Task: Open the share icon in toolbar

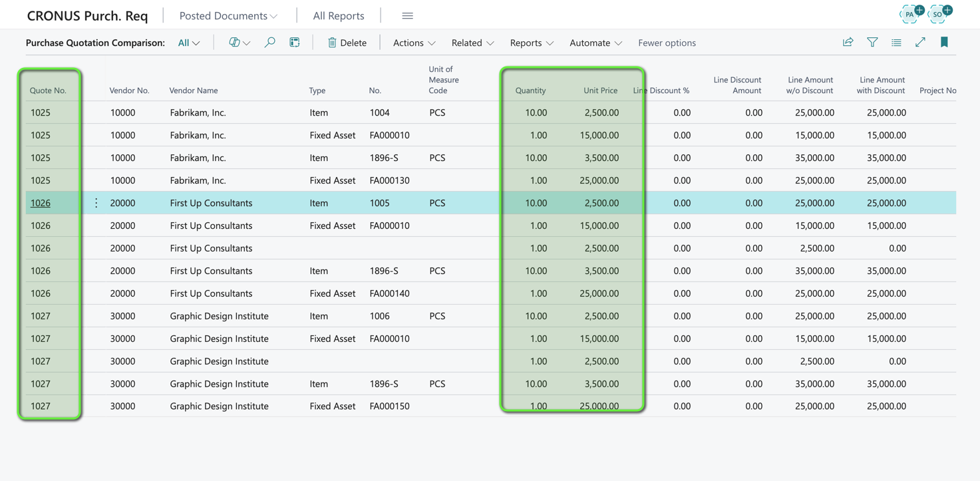Action: click(x=848, y=43)
